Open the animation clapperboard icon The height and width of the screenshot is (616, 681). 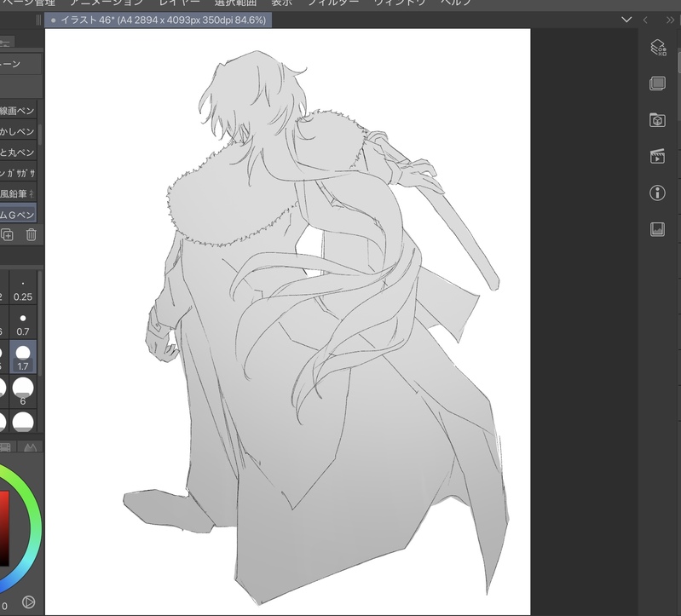657,156
